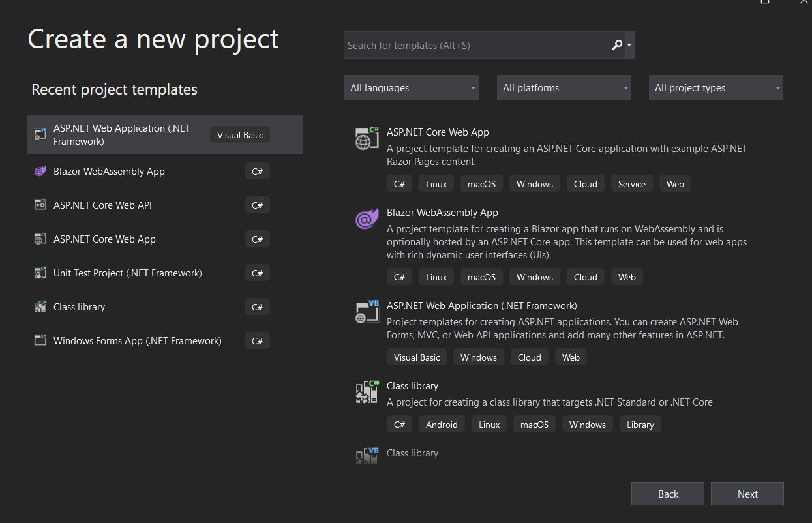The height and width of the screenshot is (523, 812).
Task: Select recent Blazor WebAssembly App template
Action: [165, 172]
